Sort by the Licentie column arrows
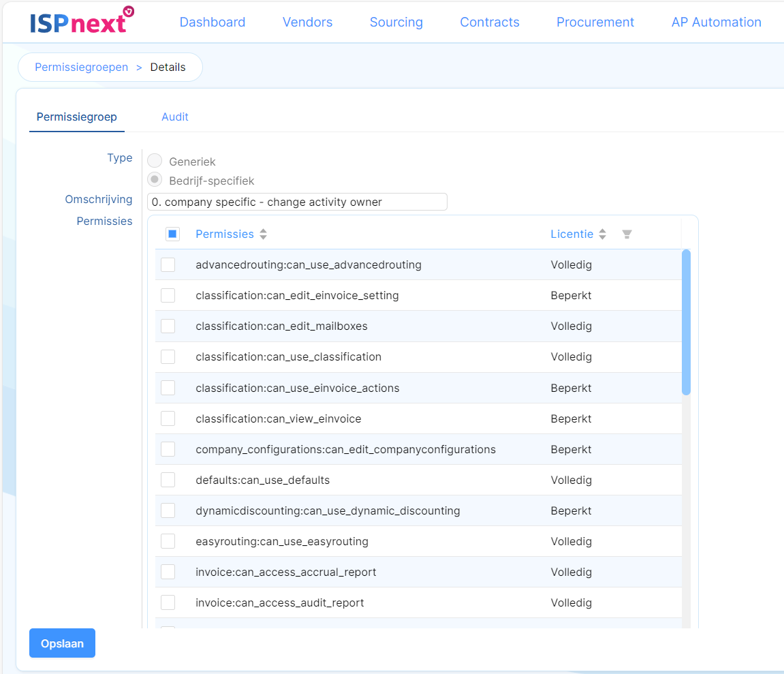784x674 pixels. pyautogui.click(x=603, y=234)
